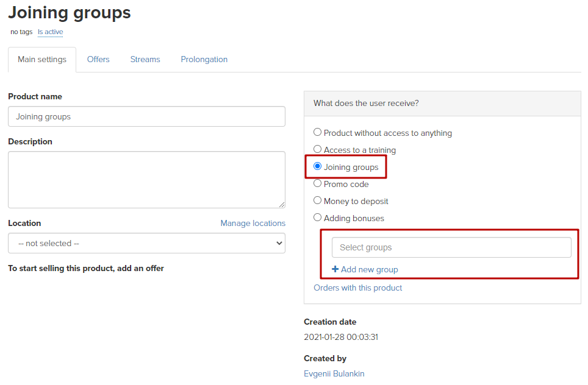
Task: Go to the Prolongation tab
Action: tap(204, 59)
